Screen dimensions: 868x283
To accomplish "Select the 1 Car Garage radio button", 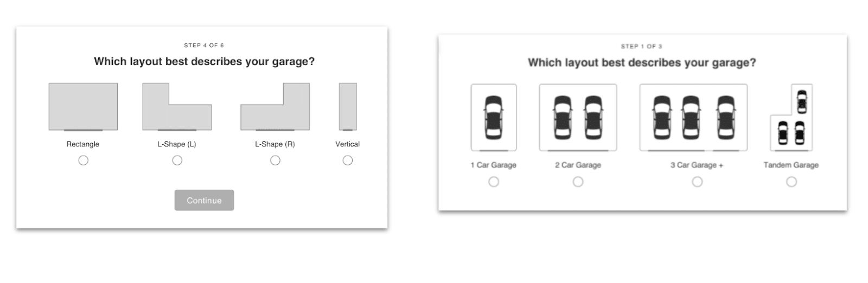I will 494,182.
